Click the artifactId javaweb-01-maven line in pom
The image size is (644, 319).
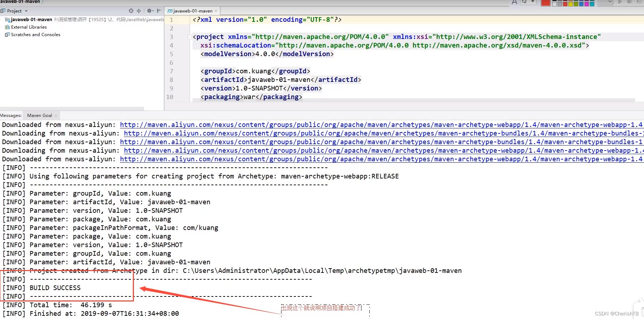point(281,80)
